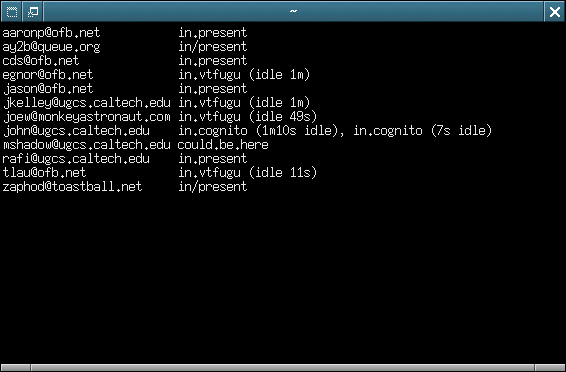Click the tlau@ofb.net entry
This screenshot has height=372, width=566.
[x=44, y=173]
